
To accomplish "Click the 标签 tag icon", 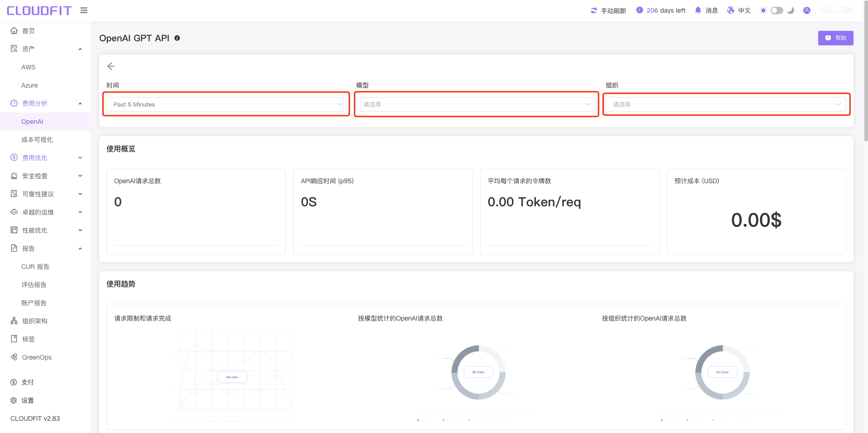I will pyautogui.click(x=14, y=339).
